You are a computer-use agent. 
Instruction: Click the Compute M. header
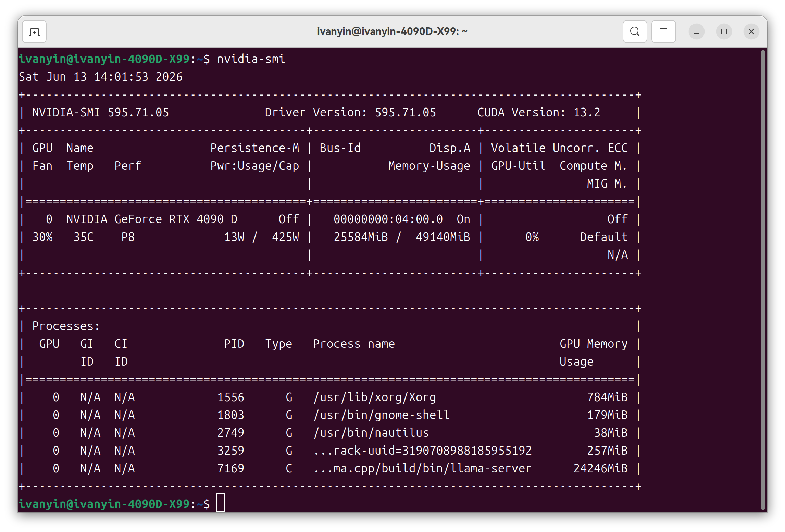point(594,166)
